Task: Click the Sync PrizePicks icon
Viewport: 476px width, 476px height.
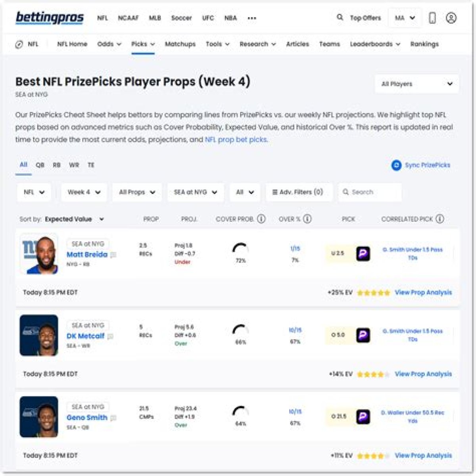Action: [396, 165]
